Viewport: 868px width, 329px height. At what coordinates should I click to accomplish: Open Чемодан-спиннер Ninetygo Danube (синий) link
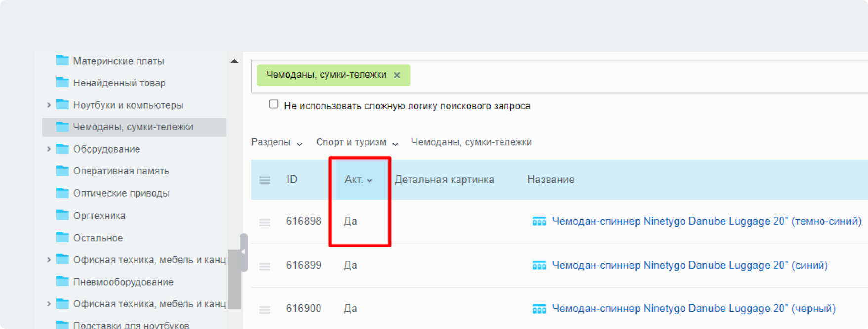pyautogui.click(x=689, y=265)
